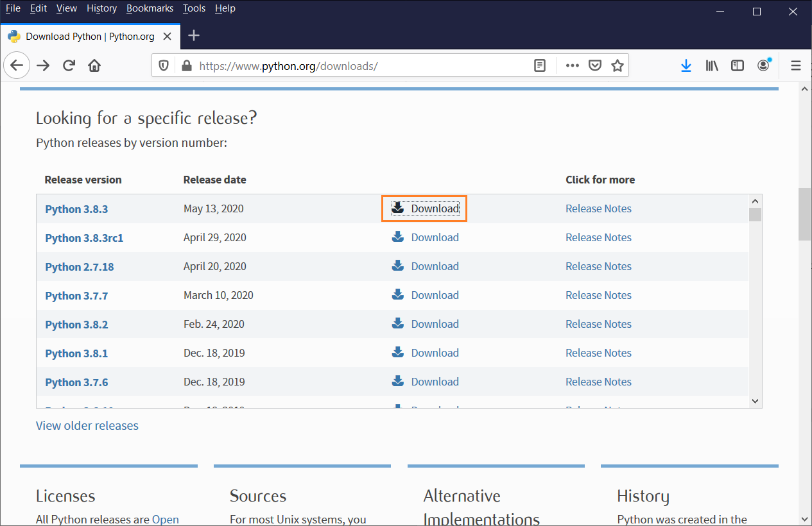Download Python 3.8.3
Screen dimensions: 812x526
(425, 208)
